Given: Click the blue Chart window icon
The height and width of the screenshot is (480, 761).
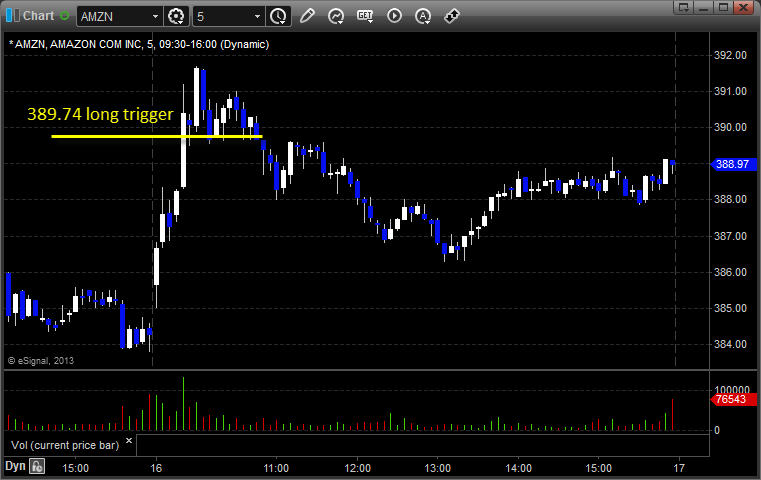Looking at the screenshot, I should tap(12, 16).
